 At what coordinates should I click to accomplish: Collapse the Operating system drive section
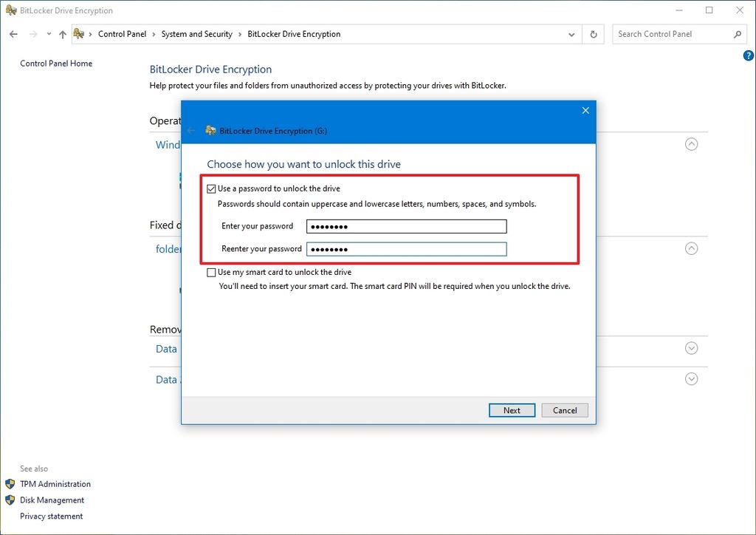click(691, 144)
